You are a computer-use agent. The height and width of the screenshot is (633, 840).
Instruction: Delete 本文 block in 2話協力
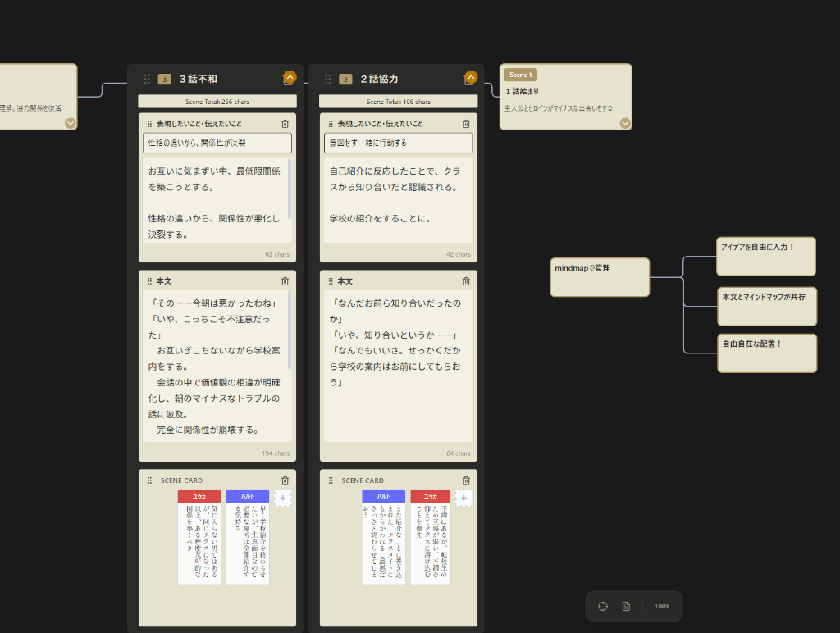pos(466,281)
